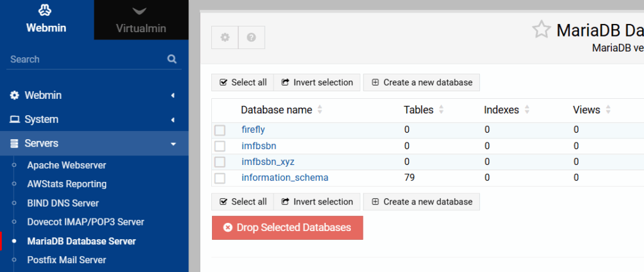The image size is (644, 272).
Task: Tick the checkbox for firefly database
Action: (219, 130)
